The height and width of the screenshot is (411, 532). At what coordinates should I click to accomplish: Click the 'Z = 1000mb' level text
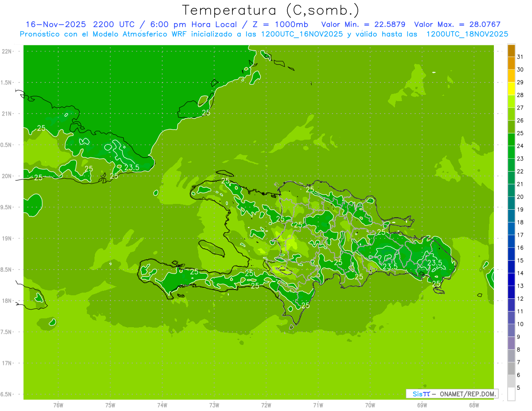[x=282, y=24]
